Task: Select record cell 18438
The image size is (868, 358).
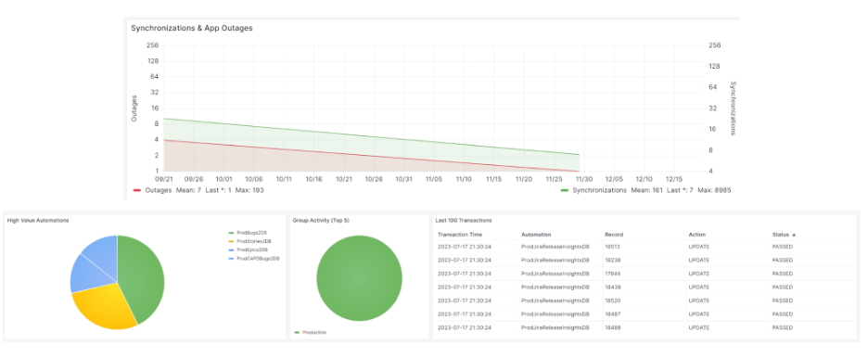Action: (x=612, y=288)
